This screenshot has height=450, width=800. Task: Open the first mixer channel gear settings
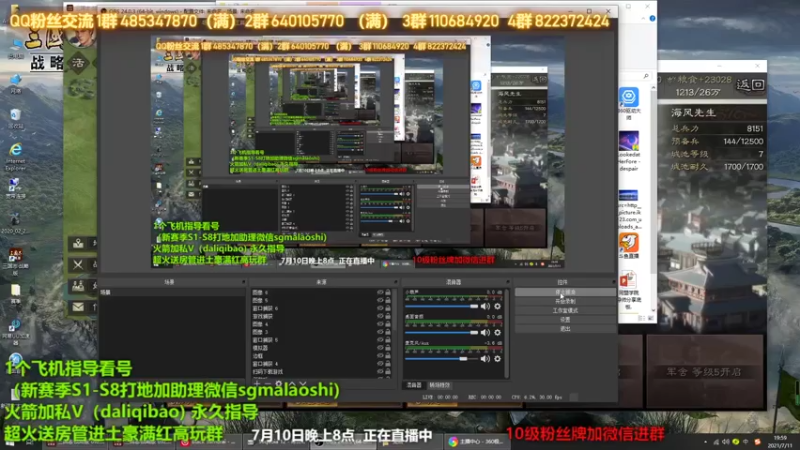click(x=497, y=306)
